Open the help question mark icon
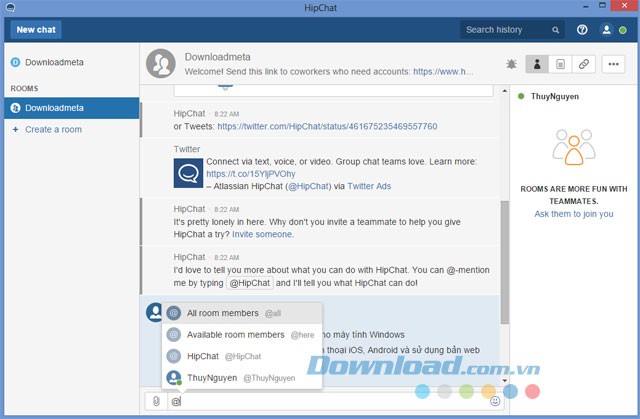This screenshot has height=419, width=640. point(582,30)
